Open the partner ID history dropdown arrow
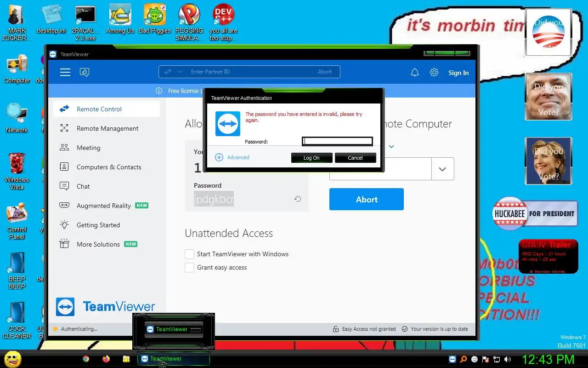The width and height of the screenshot is (588, 368). (442, 169)
